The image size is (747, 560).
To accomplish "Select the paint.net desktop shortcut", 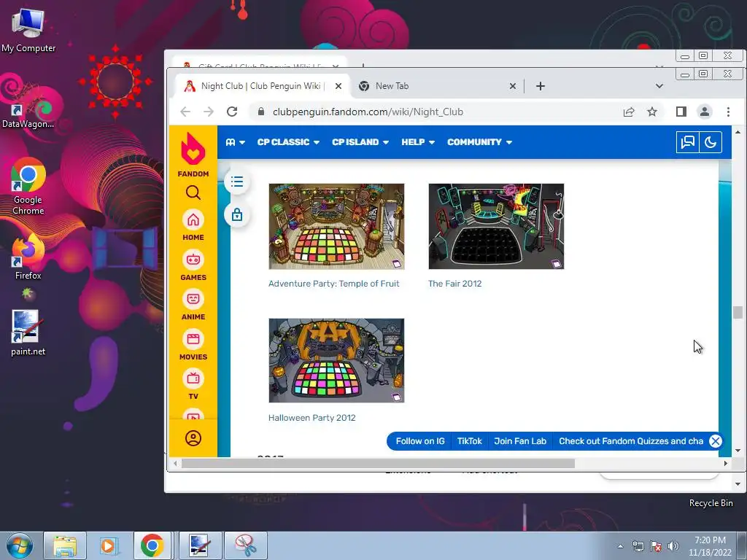I will pyautogui.click(x=28, y=332).
